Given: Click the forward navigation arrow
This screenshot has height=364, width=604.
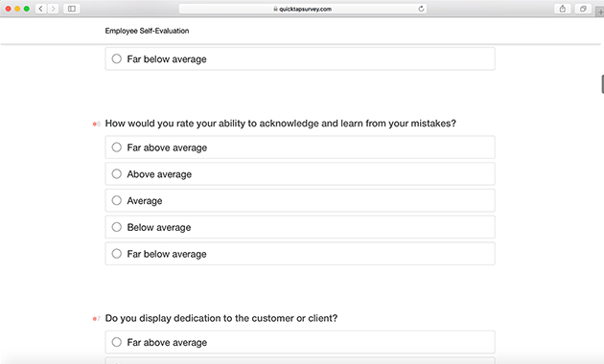Looking at the screenshot, I should 53,9.
